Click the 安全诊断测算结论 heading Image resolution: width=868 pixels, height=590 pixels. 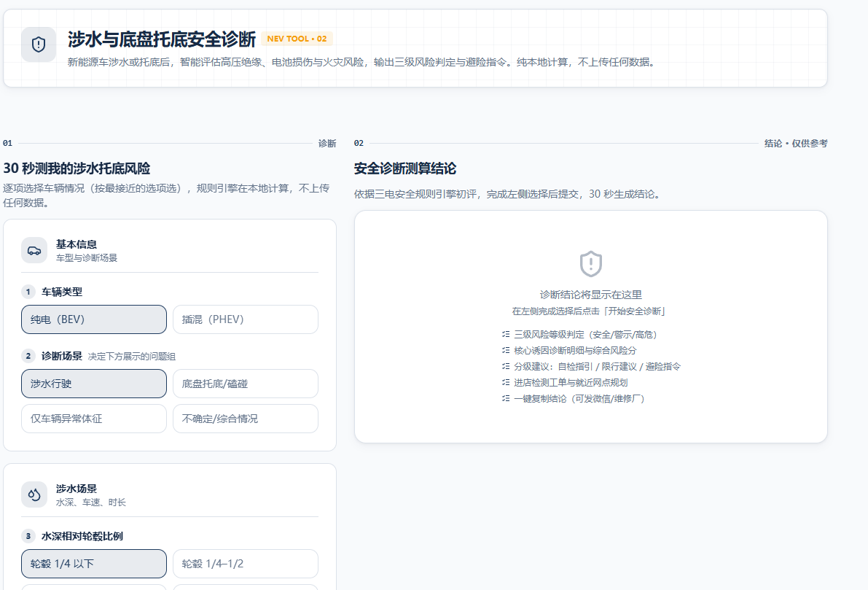point(405,168)
